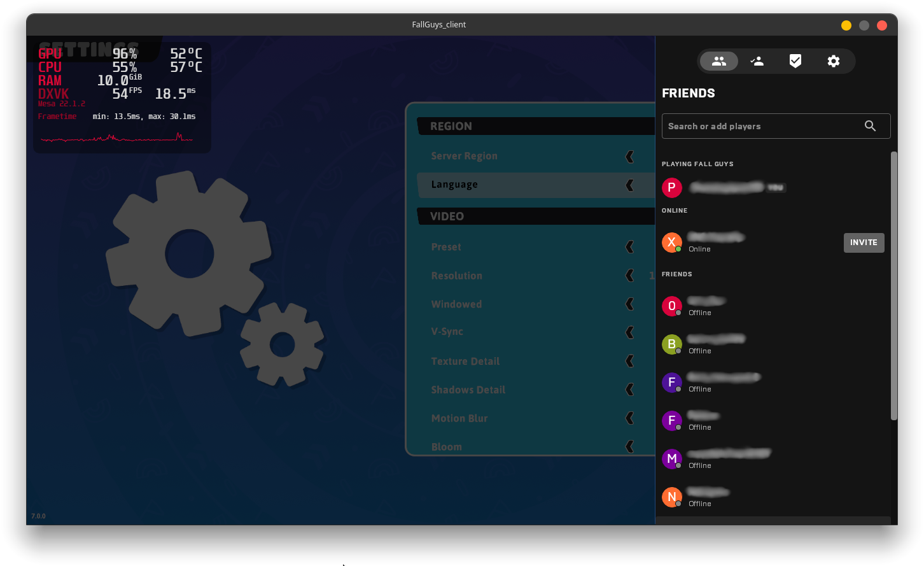924x566 pixels.
Task: Click the large settings gear graphic
Action: point(188,254)
